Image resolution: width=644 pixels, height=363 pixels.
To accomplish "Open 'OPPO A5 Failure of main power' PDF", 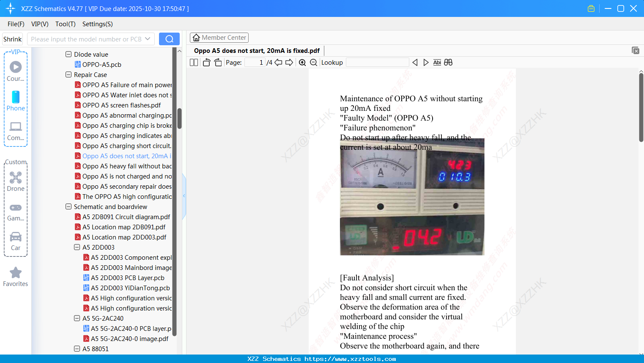I will [x=123, y=85].
